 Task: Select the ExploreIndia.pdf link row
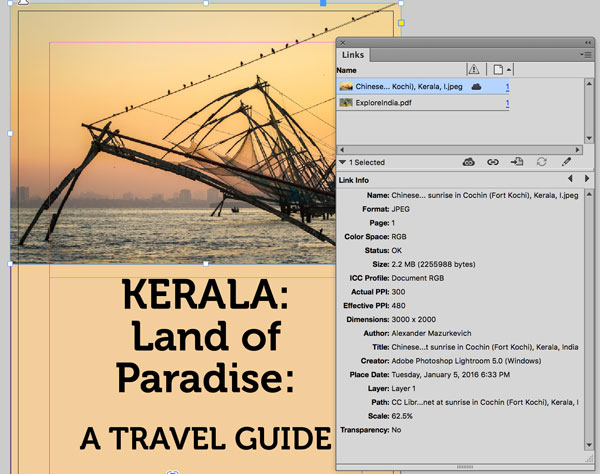click(x=423, y=103)
